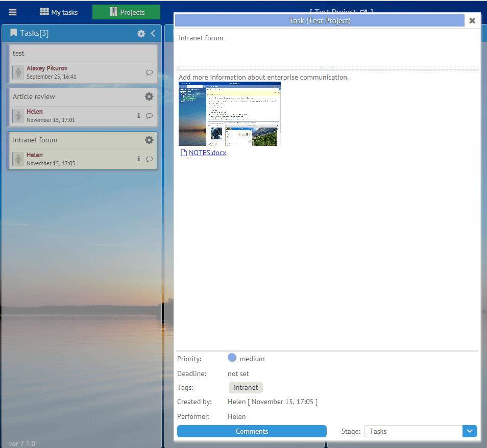Expand the Stage dropdown arrow
This screenshot has height=448, width=487.
470,431
